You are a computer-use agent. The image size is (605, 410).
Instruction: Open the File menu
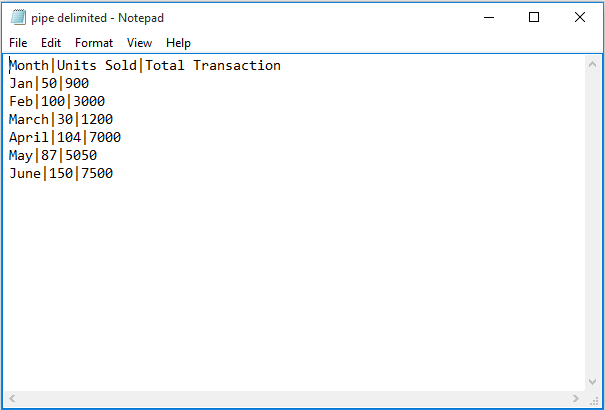[x=18, y=43]
